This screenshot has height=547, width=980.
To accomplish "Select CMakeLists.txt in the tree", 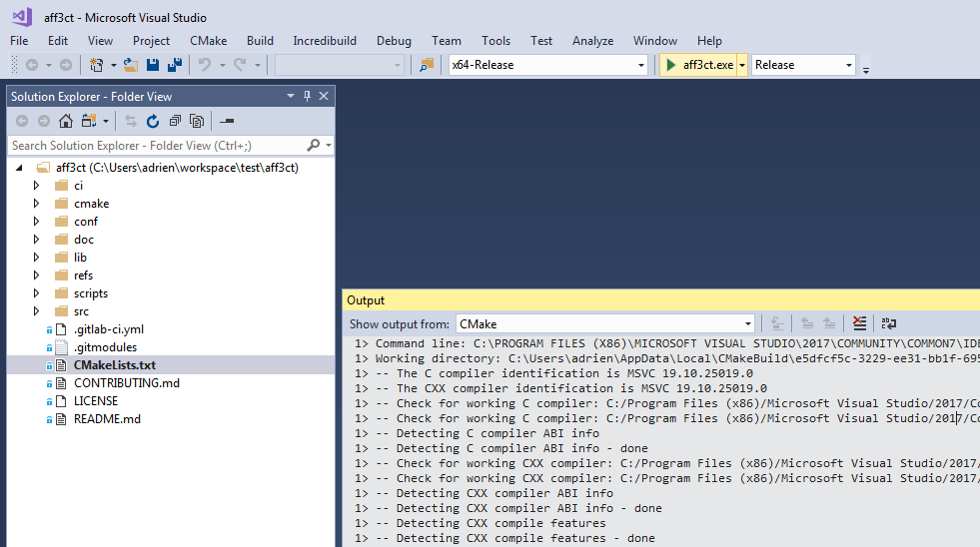I will click(x=114, y=365).
